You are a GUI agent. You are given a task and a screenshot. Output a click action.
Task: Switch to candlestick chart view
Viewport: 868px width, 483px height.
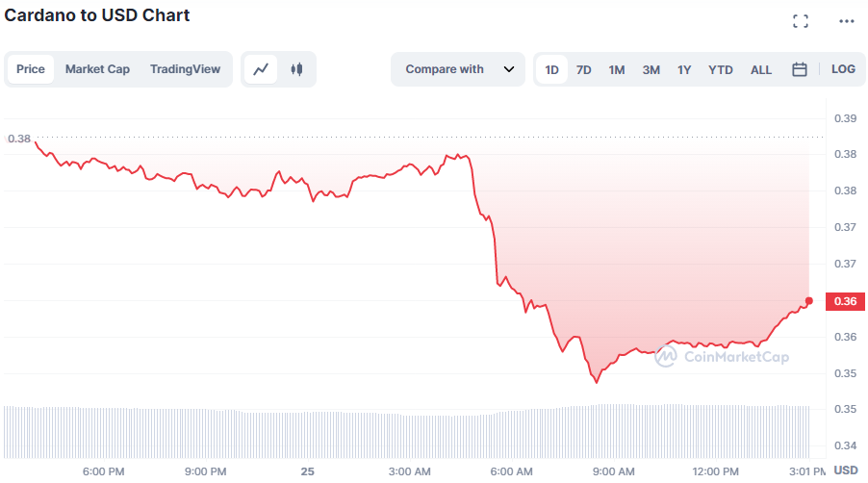tap(296, 69)
